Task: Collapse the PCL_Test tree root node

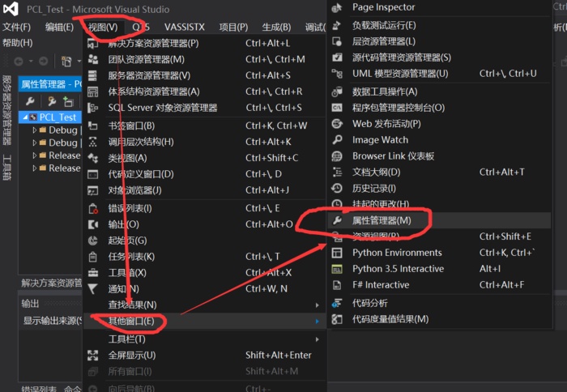Action: (x=25, y=117)
